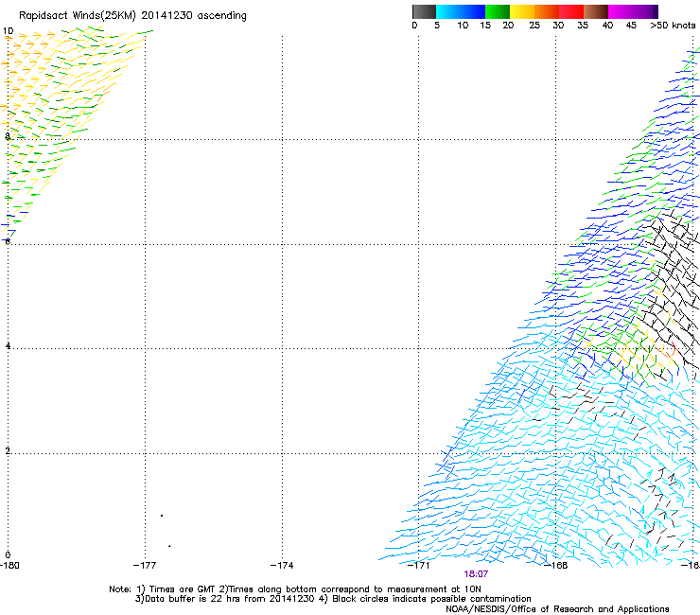Select the brown 35-40 knots color segment
Image resolution: width=700 pixels, height=615 pixels.
pos(596,11)
